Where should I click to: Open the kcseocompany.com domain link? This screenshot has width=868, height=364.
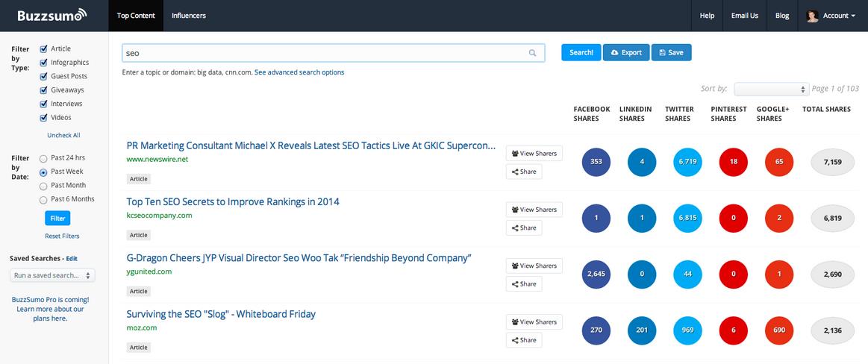160,215
